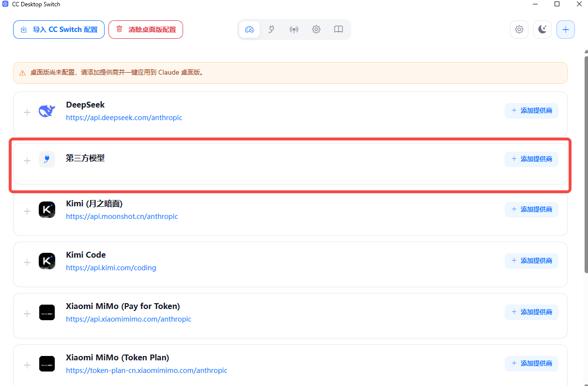Toggle dark mode moon icon
Image resolution: width=588 pixels, height=386 pixels.
pyautogui.click(x=542, y=30)
